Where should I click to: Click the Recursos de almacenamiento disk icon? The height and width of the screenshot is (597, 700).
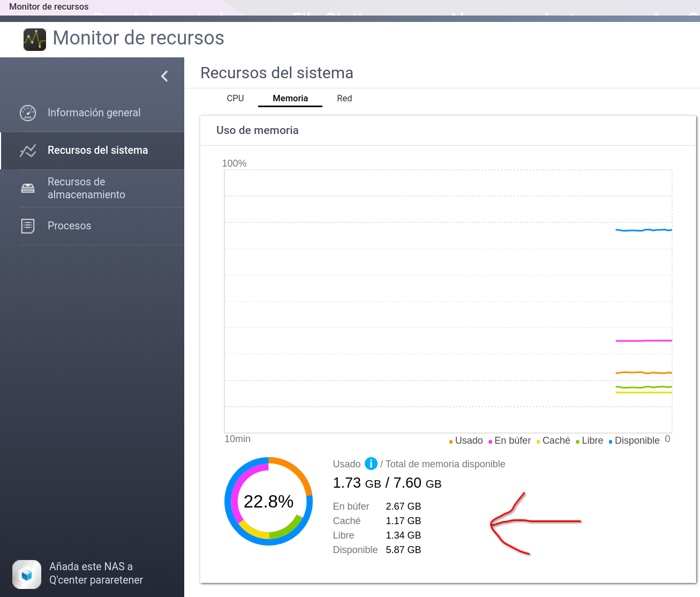(x=28, y=188)
